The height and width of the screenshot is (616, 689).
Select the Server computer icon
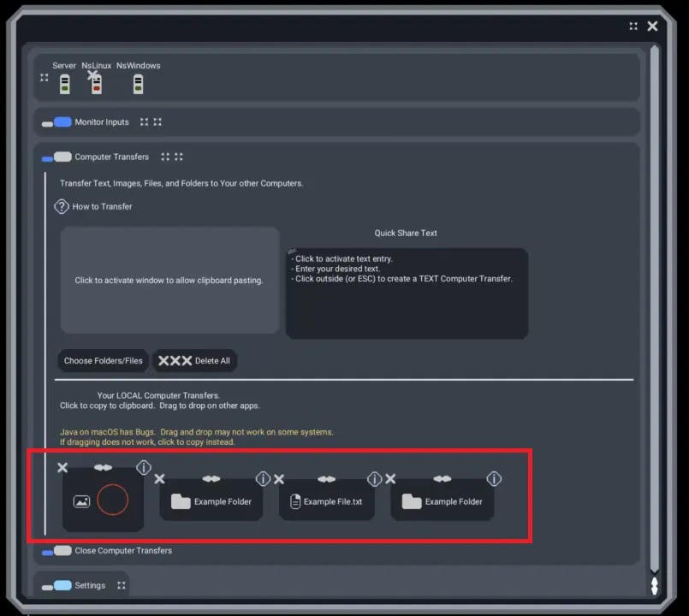point(64,84)
